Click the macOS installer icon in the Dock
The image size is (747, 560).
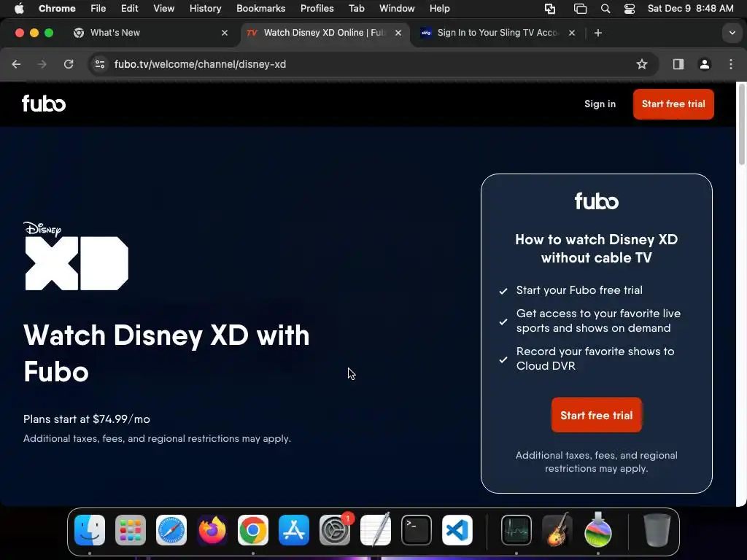click(x=598, y=530)
